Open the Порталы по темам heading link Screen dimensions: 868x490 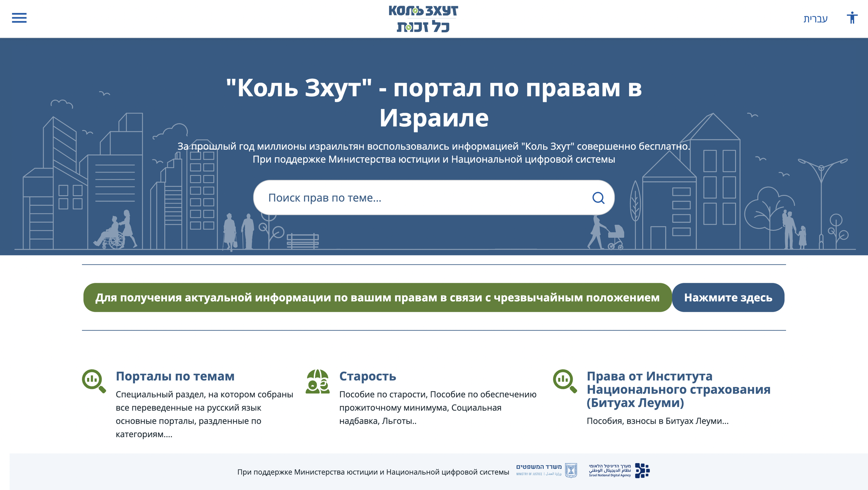coord(175,376)
